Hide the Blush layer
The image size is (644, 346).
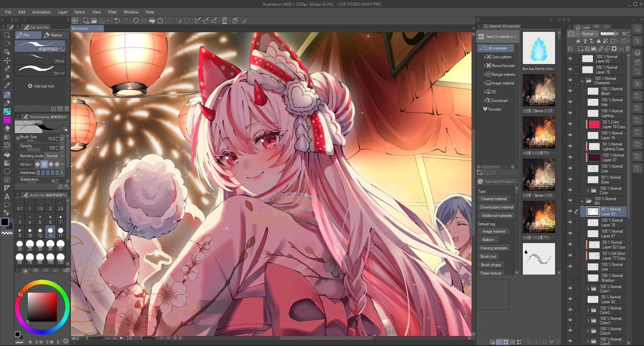(570, 91)
